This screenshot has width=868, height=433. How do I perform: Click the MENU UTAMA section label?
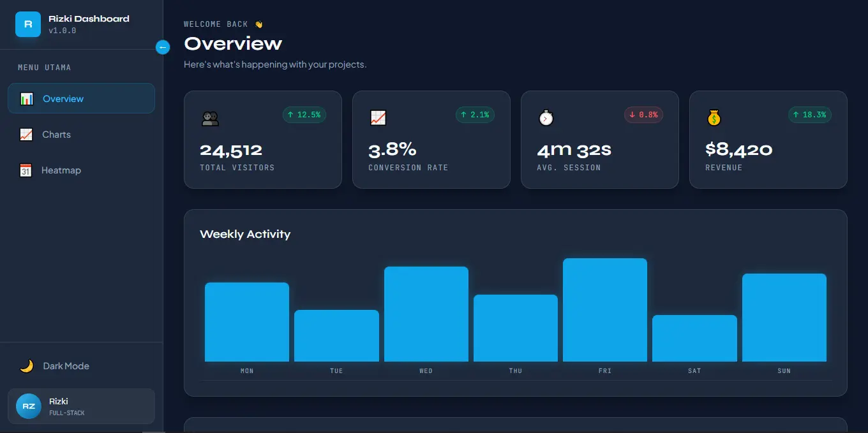tap(45, 68)
